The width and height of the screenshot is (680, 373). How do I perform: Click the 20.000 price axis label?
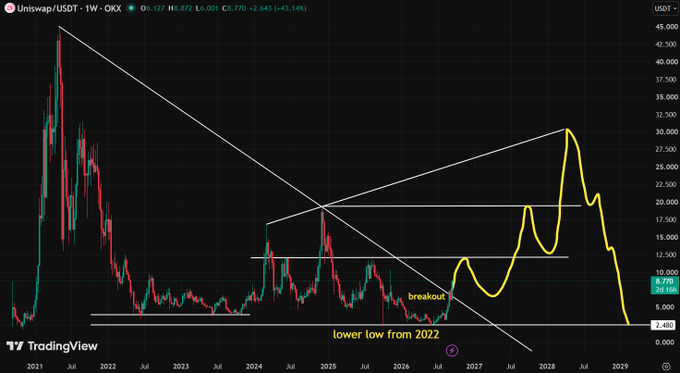(666, 202)
